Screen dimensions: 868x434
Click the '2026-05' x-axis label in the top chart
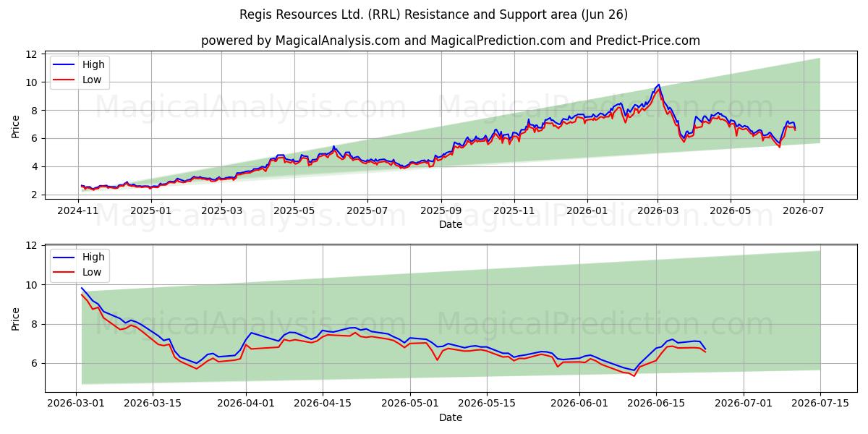(x=731, y=211)
